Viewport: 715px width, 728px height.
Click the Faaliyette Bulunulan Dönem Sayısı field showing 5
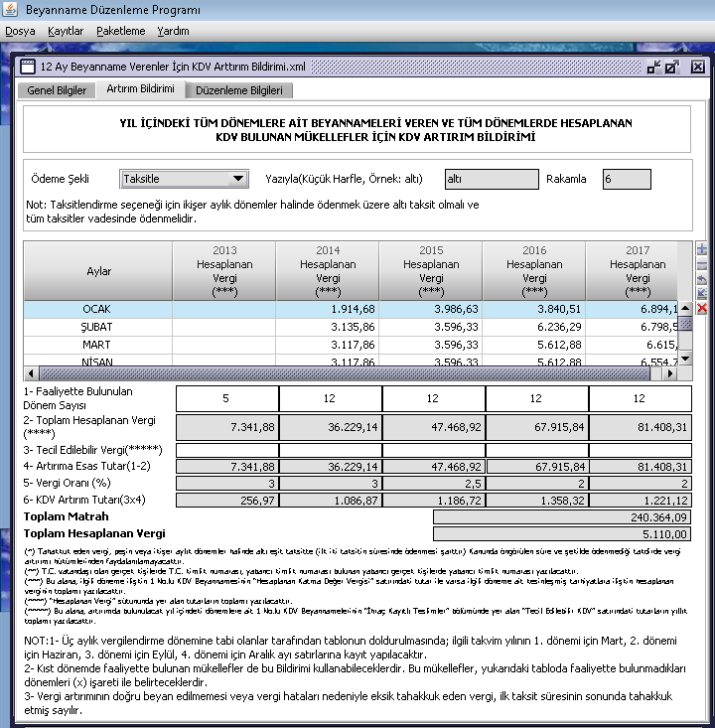(227, 398)
